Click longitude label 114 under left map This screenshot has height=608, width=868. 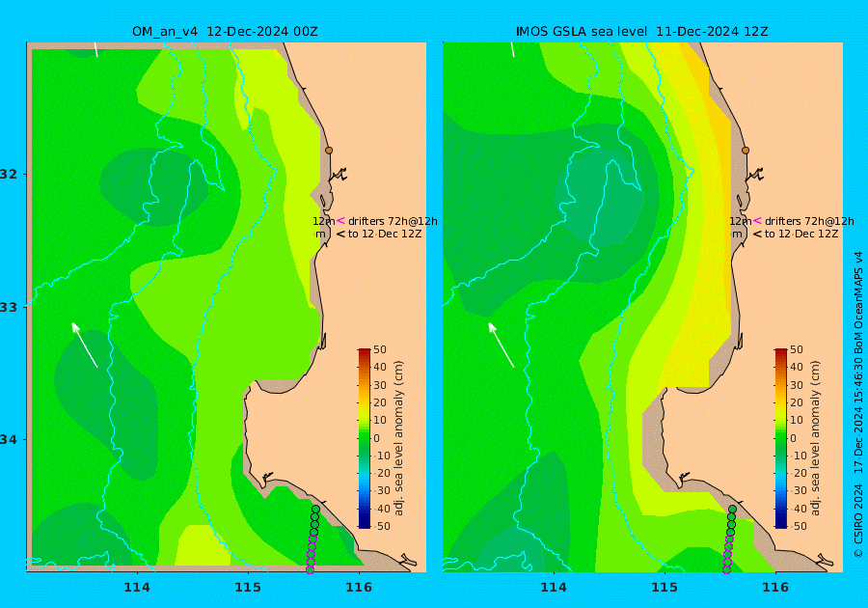tap(137, 587)
